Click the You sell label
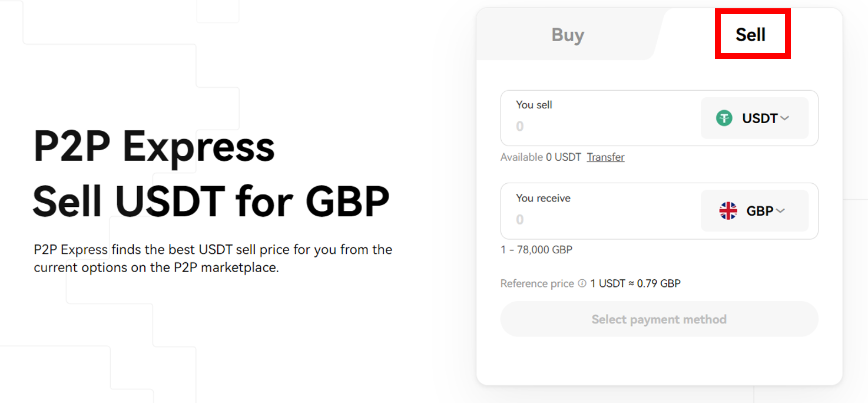 tap(534, 105)
